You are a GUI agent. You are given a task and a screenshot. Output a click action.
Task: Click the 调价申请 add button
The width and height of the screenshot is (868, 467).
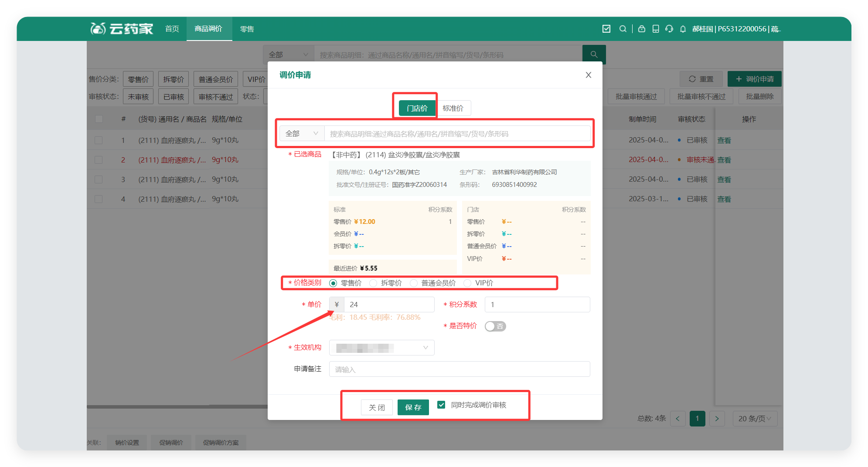coord(754,79)
